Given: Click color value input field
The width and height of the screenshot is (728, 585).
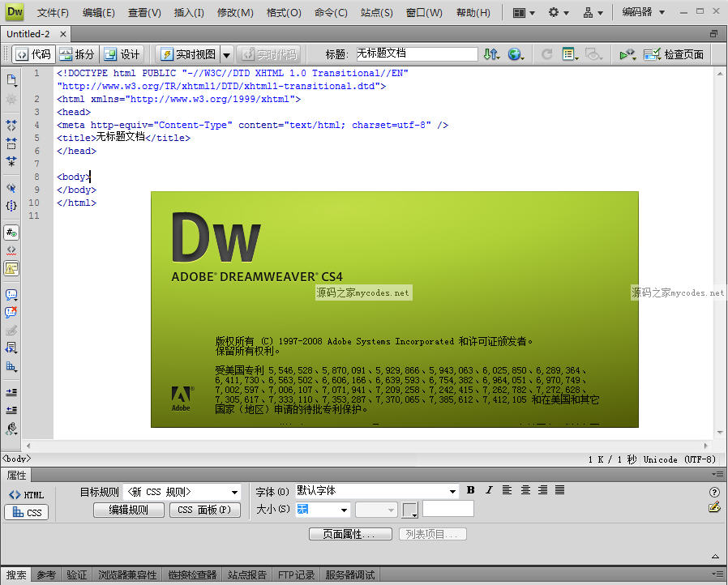Looking at the screenshot, I should (x=448, y=509).
